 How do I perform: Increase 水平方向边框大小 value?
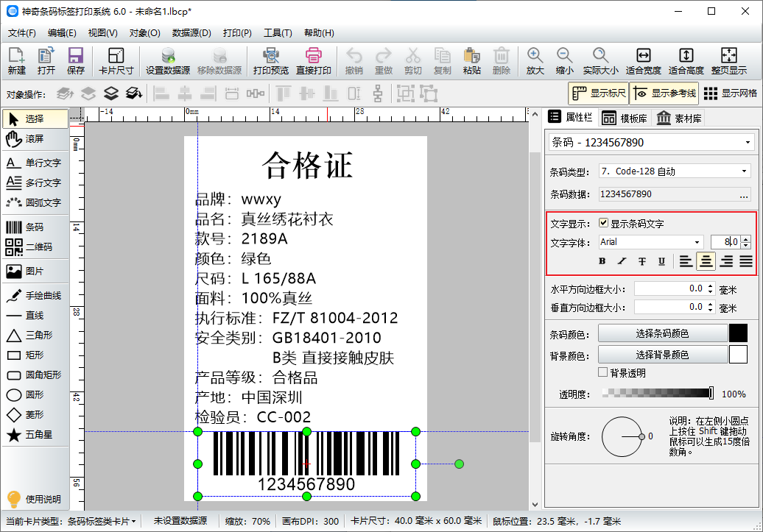[711, 286]
